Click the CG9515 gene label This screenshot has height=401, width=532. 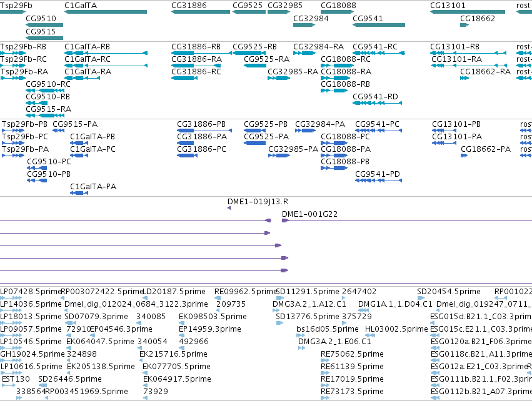pyautogui.click(x=41, y=31)
